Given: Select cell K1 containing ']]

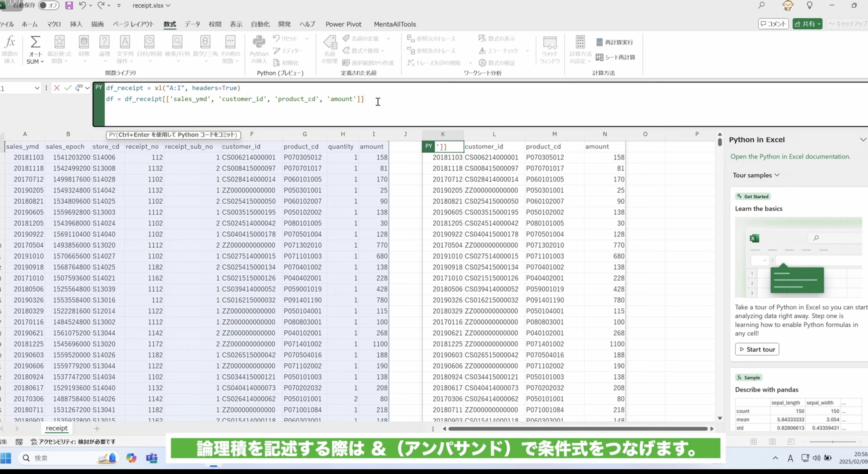Looking at the screenshot, I should point(443,147).
